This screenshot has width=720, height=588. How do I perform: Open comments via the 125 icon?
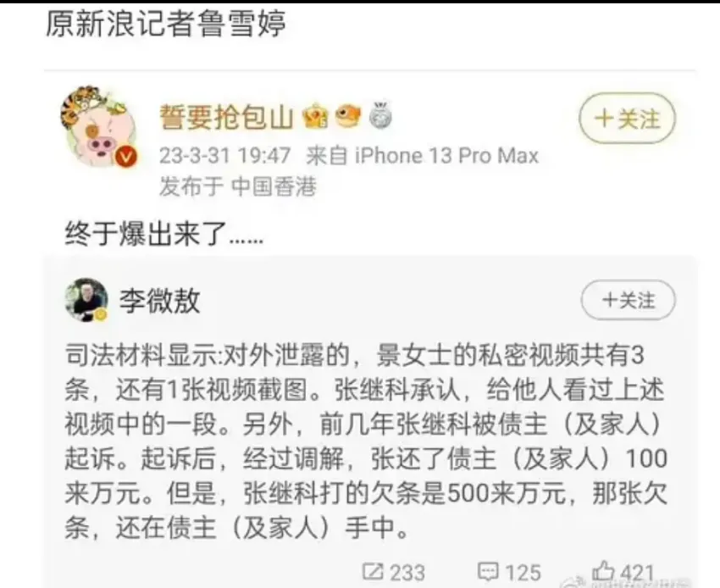pos(488,572)
